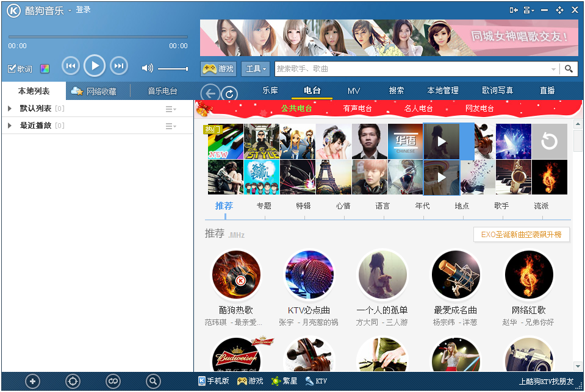Play the 一个人的孤单 station
Screen dimensions: 585x392
coord(382,275)
